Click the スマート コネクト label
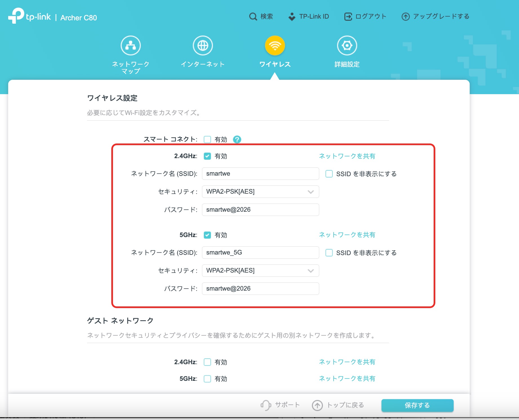Viewport: 519px width, 420px height. tap(170, 139)
